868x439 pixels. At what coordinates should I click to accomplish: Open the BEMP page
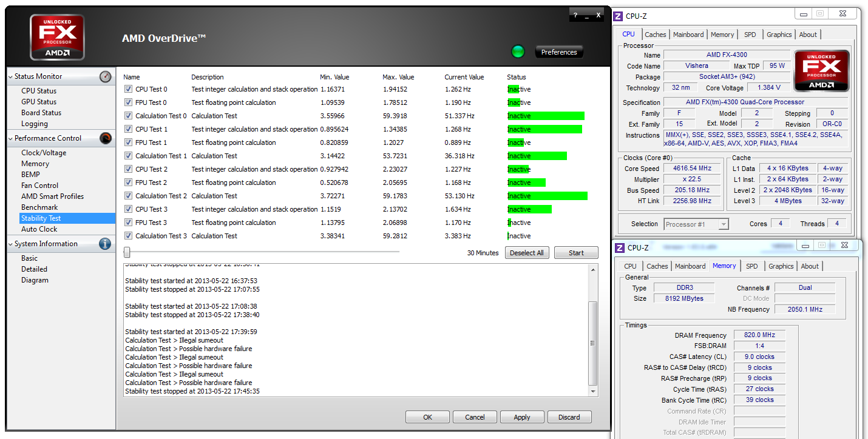(x=30, y=175)
